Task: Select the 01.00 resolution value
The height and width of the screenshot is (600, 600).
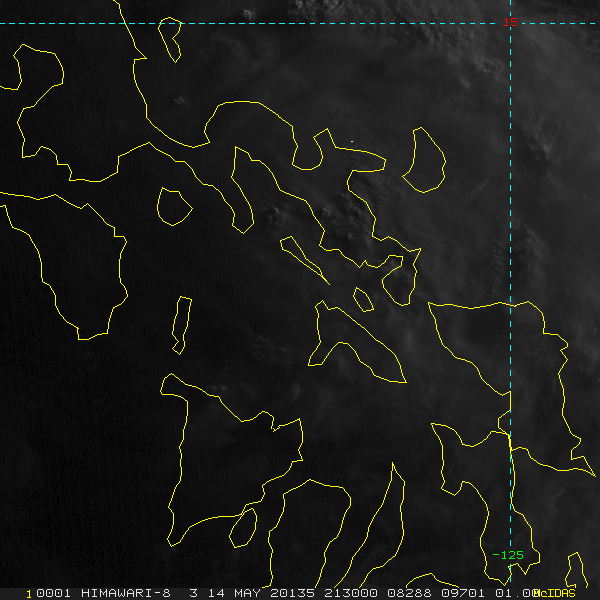Action: click(517, 593)
